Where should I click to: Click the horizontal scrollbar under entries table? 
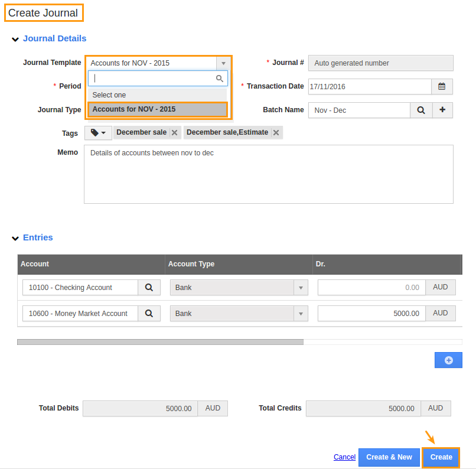point(160,341)
